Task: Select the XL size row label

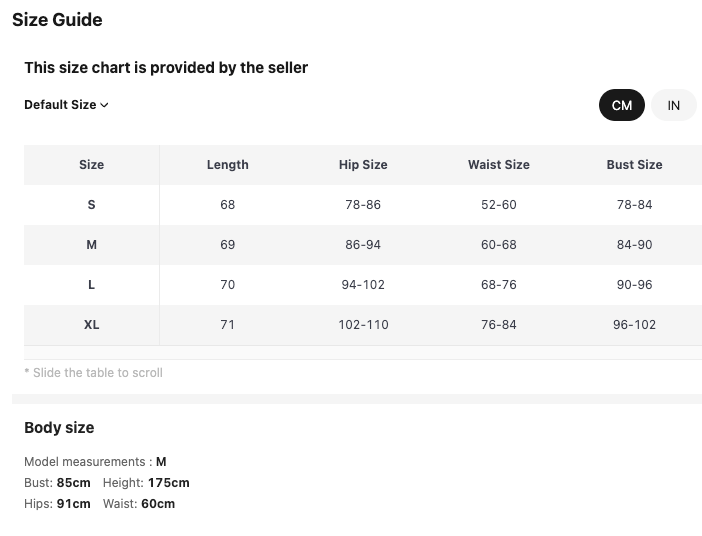Action: click(91, 325)
